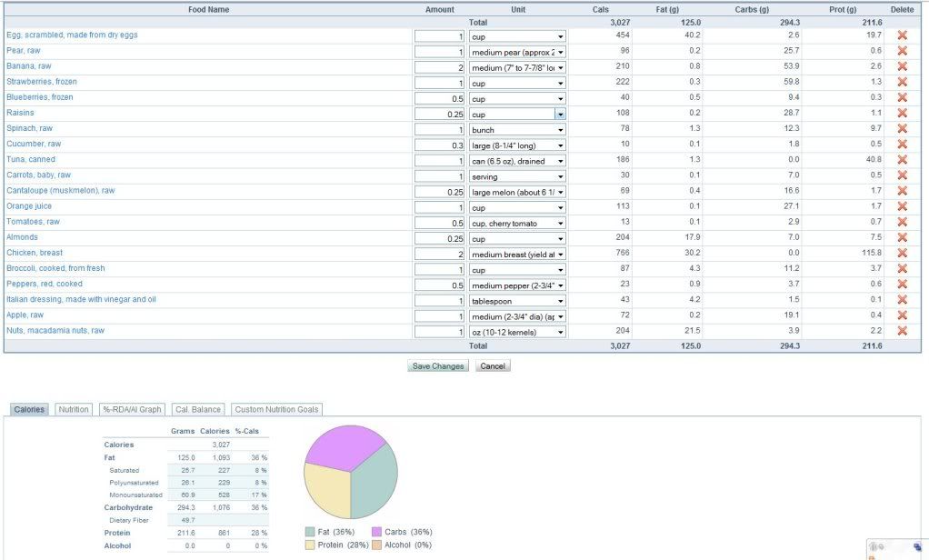Edit the Blueberries amount field
The height and width of the screenshot is (560, 929).
tap(439, 98)
